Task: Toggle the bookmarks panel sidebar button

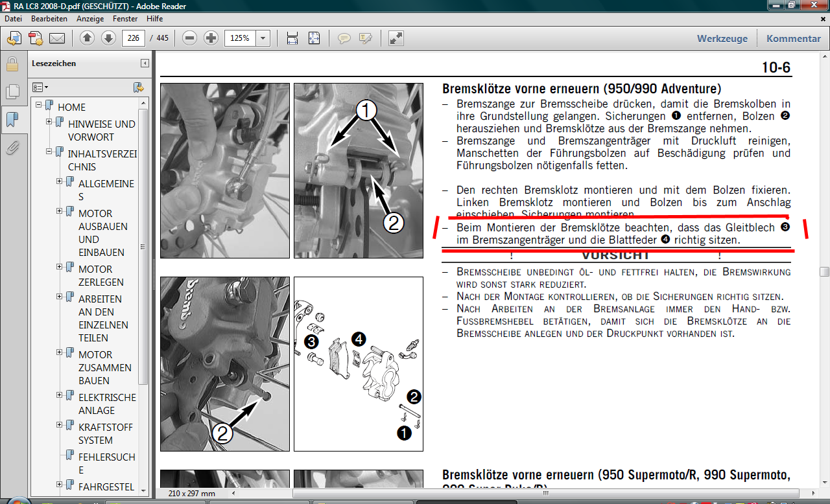Action: (12, 120)
